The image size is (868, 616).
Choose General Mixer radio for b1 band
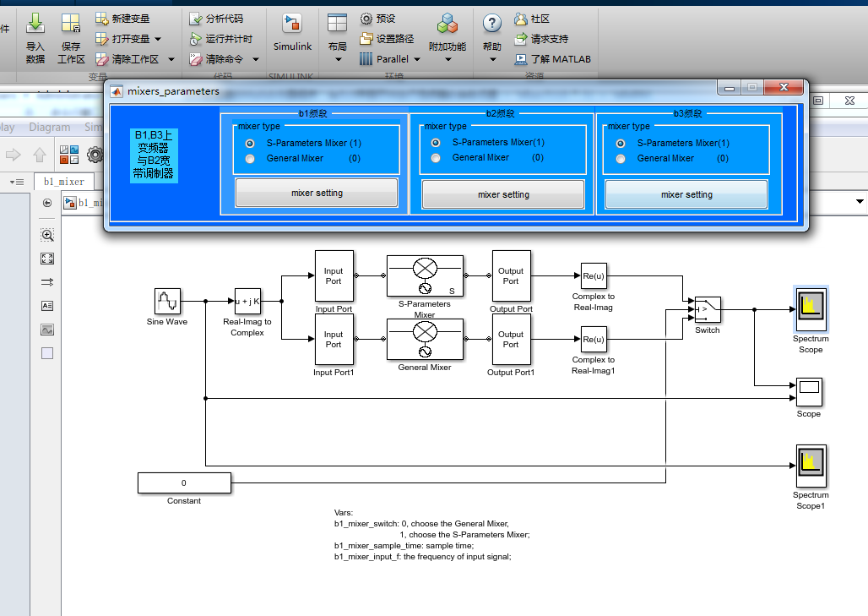coord(250,159)
